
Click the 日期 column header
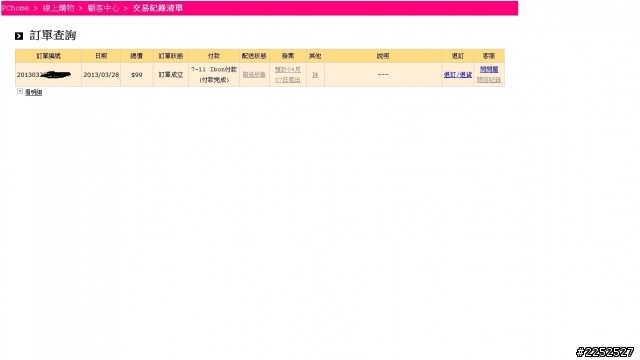(x=101, y=56)
